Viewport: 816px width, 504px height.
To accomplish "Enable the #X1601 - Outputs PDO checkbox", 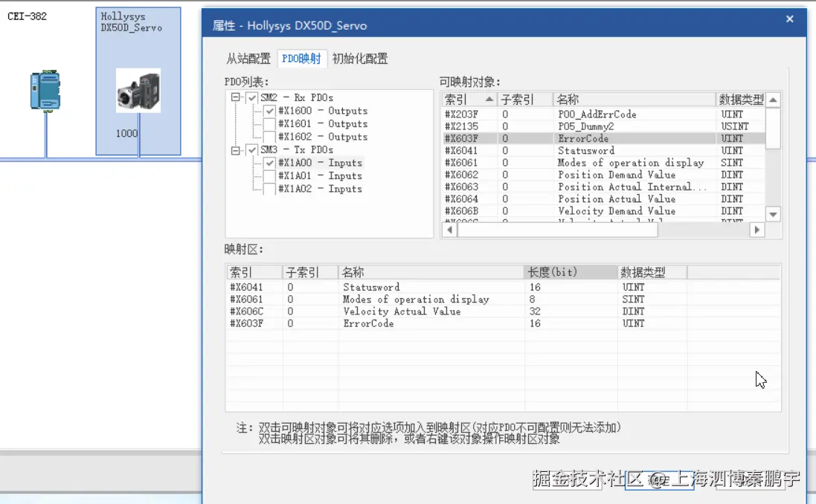I will click(x=272, y=123).
